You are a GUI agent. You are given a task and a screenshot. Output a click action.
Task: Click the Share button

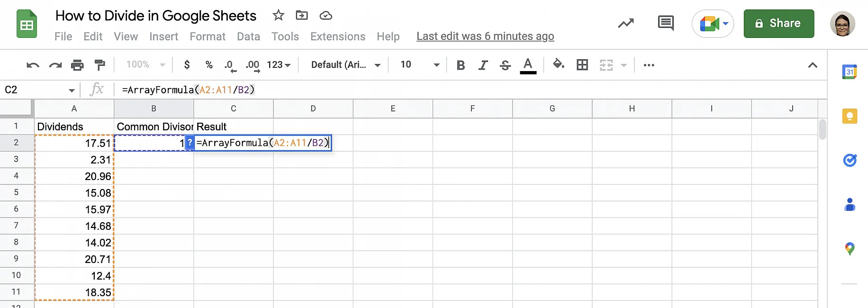(778, 23)
